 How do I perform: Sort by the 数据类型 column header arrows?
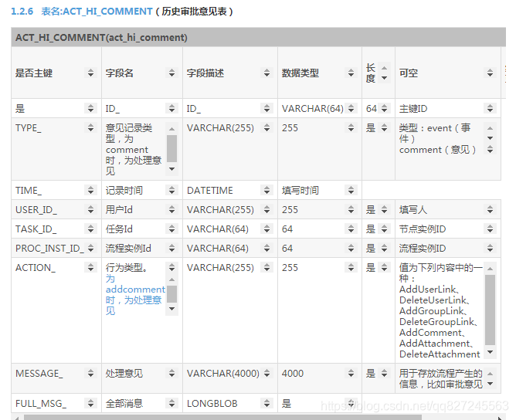tap(351, 73)
